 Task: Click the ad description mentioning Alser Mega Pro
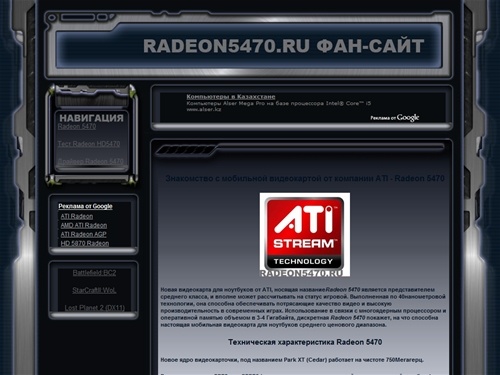279,103
